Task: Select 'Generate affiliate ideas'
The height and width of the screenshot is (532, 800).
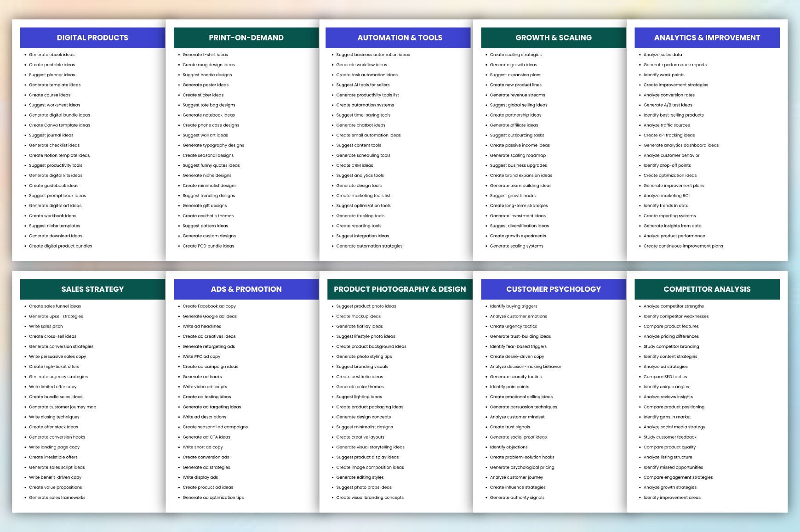Action: 514,125
